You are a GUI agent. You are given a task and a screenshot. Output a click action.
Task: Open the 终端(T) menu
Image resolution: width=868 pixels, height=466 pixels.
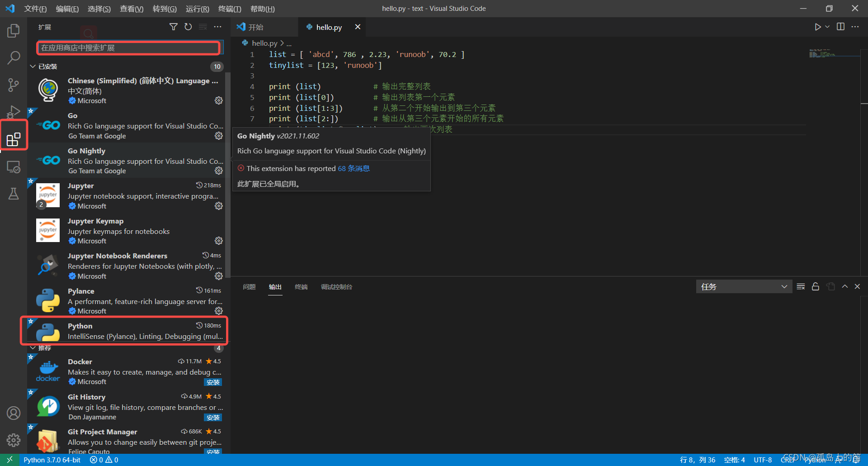click(230, 9)
